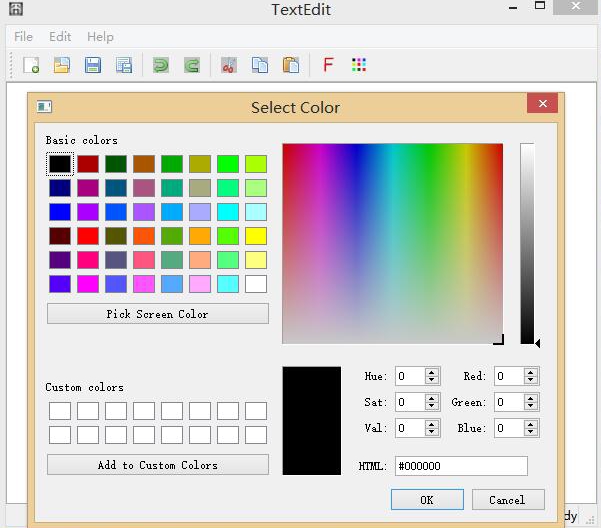Open the Help menu
Viewport: 601px width, 528px height.
pos(100,37)
